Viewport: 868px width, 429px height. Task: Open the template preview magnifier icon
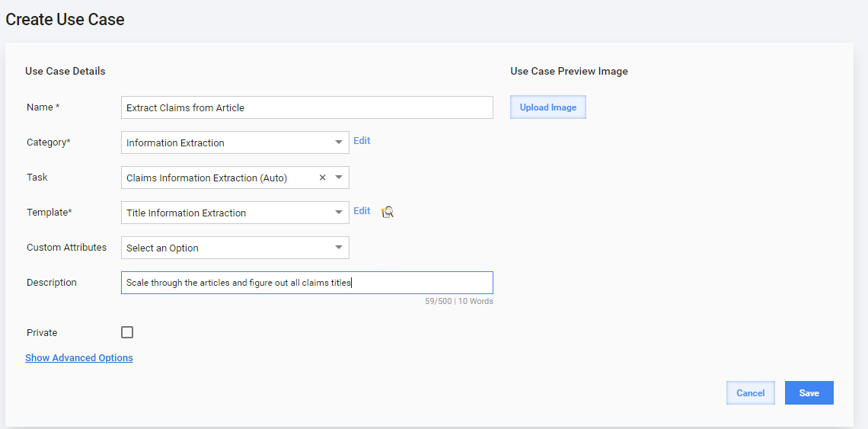[x=388, y=212]
